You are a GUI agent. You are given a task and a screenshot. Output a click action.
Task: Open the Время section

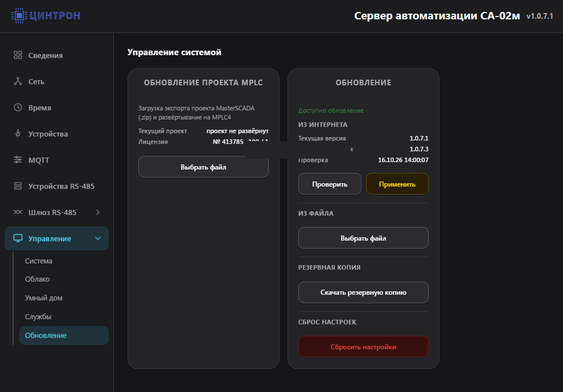pyautogui.click(x=56, y=108)
